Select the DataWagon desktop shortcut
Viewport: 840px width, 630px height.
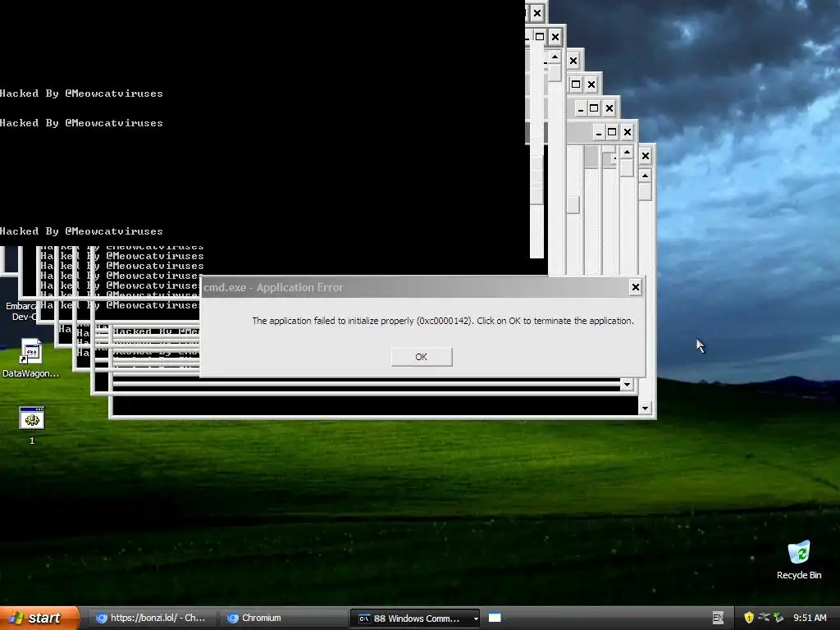[x=30, y=358]
